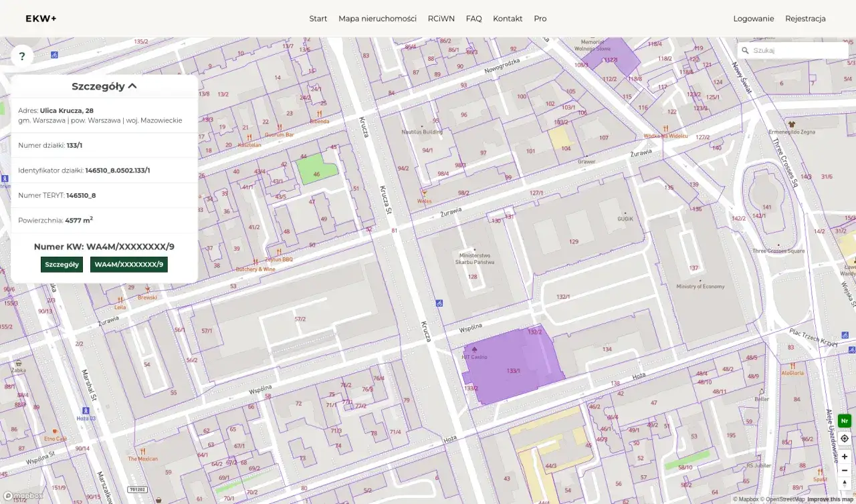Reset map bearing with compass arrow

click(844, 484)
